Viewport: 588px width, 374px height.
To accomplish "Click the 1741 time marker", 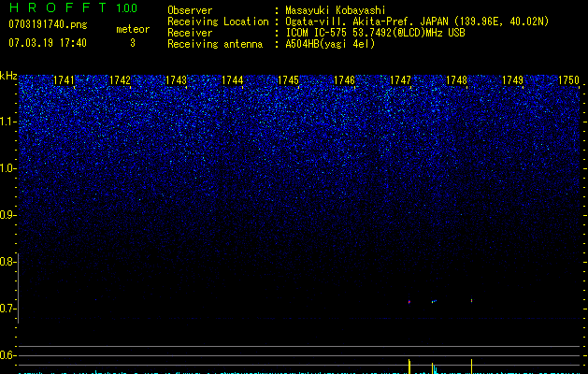I will [x=64, y=80].
